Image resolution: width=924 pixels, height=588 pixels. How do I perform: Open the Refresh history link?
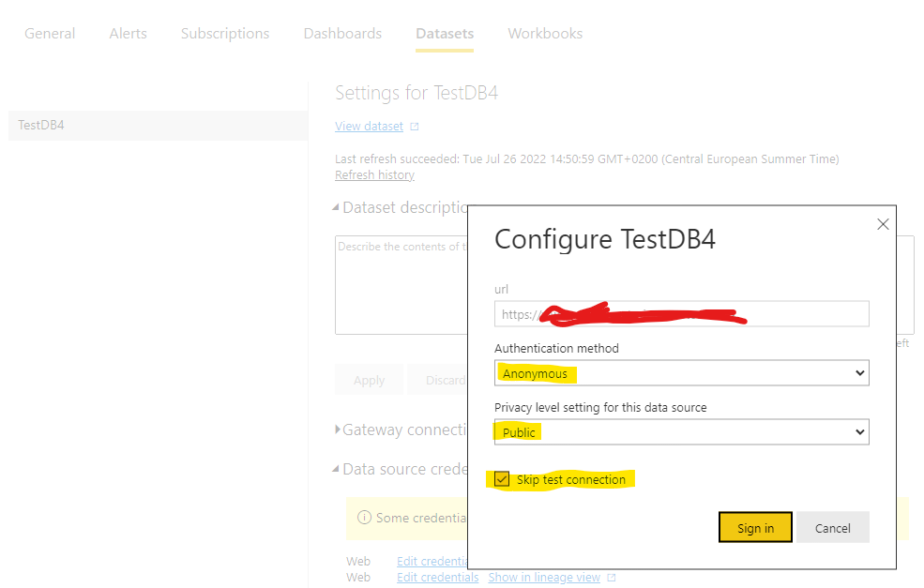click(x=374, y=175)
